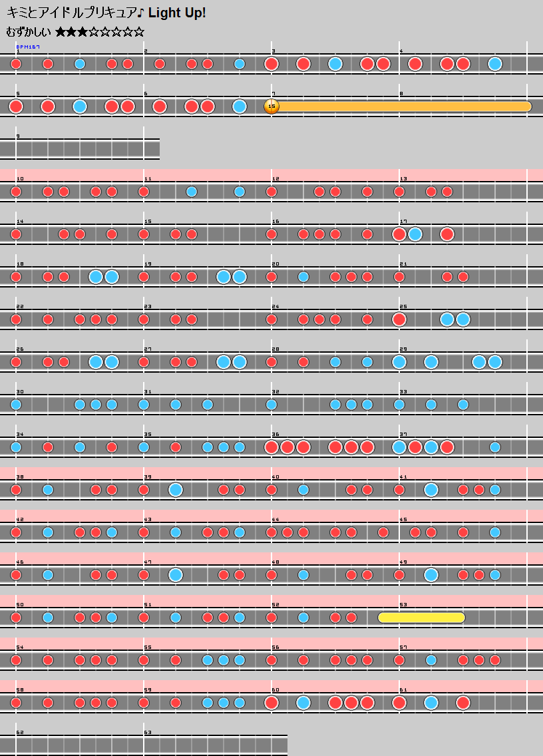The image size is (543, 756).
Task: Click the first red note in measure 1
Action: click(16, 64)
